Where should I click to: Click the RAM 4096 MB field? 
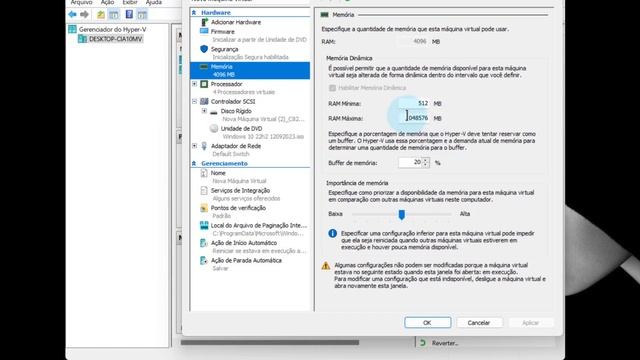tap(412, 41)
